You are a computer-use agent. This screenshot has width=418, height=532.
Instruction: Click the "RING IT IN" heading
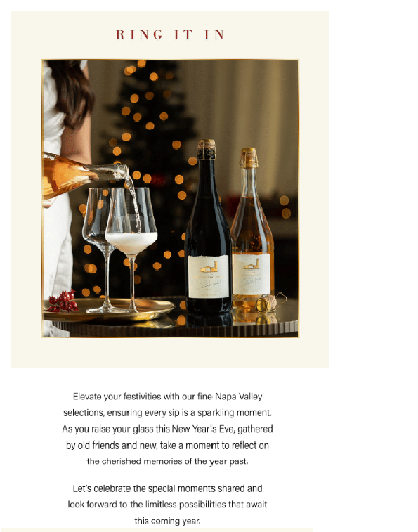[x=170, y=34]
